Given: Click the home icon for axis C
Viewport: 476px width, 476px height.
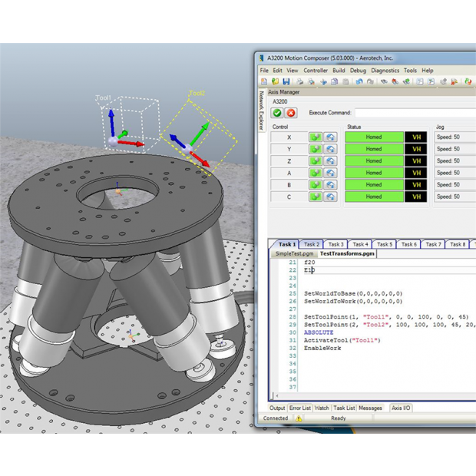Looking at the screenshot, I should coord(330,197).
